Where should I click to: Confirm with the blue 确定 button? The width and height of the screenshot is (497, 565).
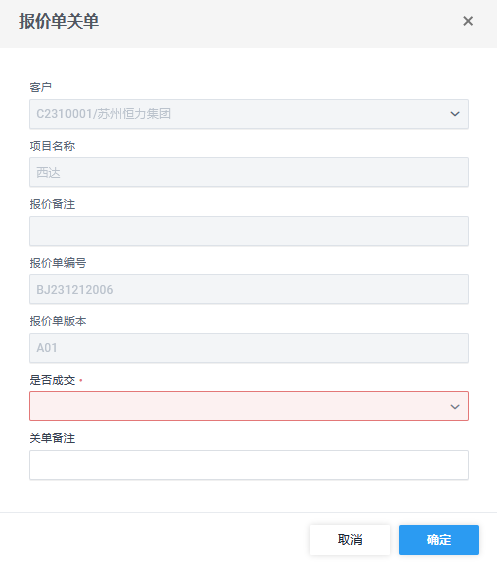pos(439,540)
